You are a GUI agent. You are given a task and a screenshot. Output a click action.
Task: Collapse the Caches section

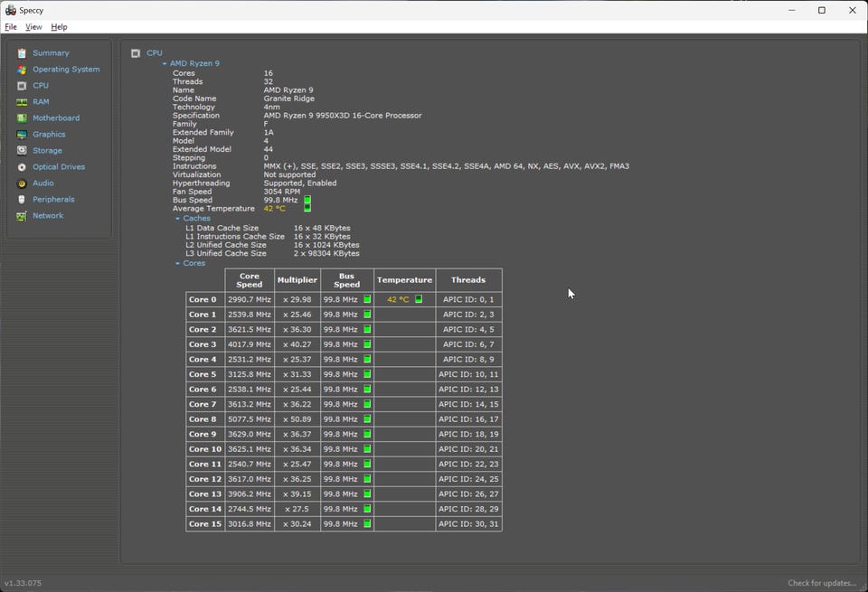(x=177, y=219)
